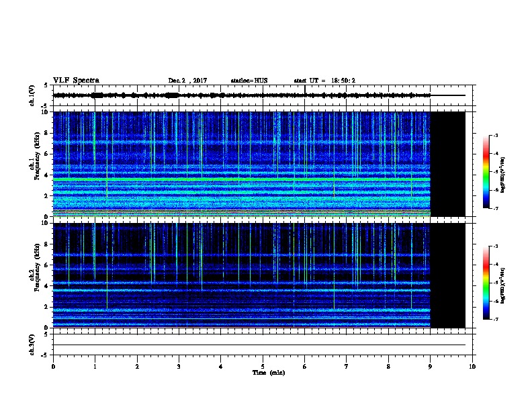The image size is (532, 411).
Task: Click the '-3' label on ch.2 color bar
Action: [495, 246]
